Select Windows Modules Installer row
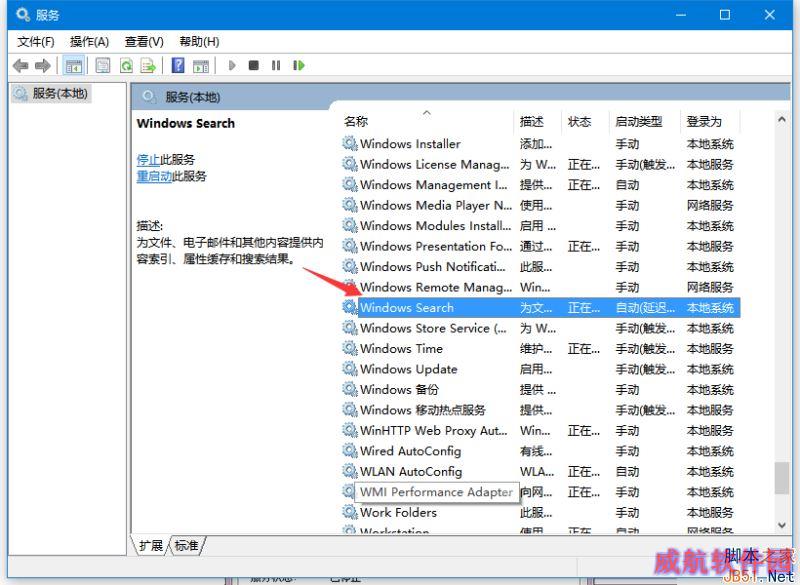 [x=539, y=225]
